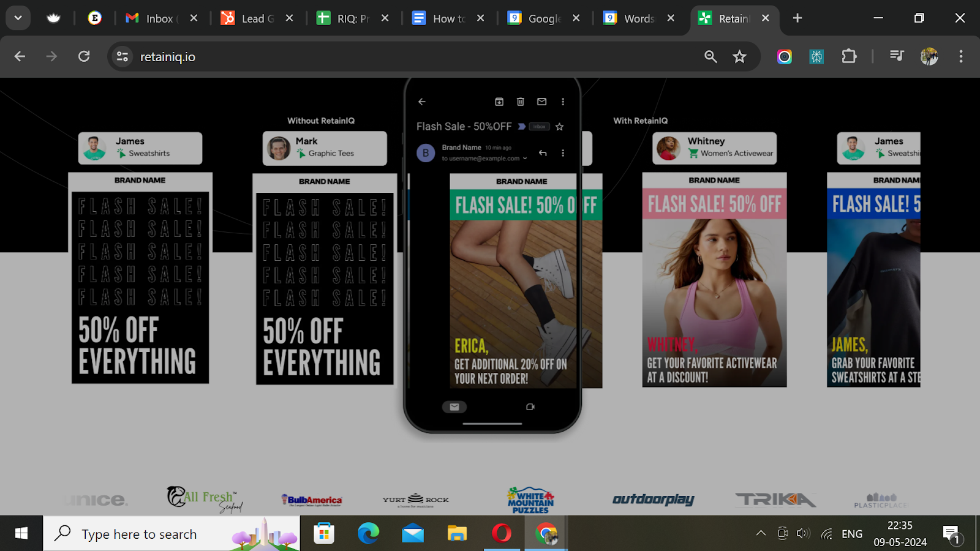Open the teal extension icon
Screen dimensions: 980x551
pyautogui.click(x=816, y=57)
